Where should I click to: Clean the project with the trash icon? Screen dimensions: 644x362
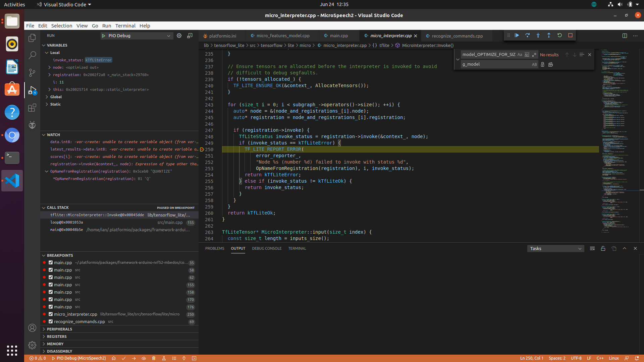point(154,358)
